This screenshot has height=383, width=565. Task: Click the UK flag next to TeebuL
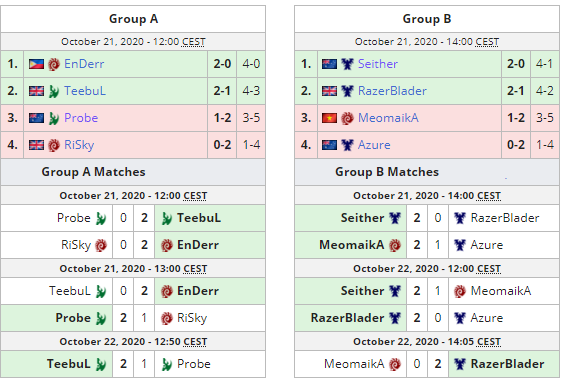36,91
